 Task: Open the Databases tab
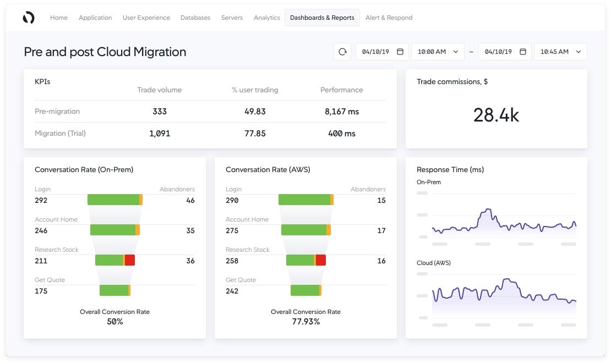pos(195,18)
